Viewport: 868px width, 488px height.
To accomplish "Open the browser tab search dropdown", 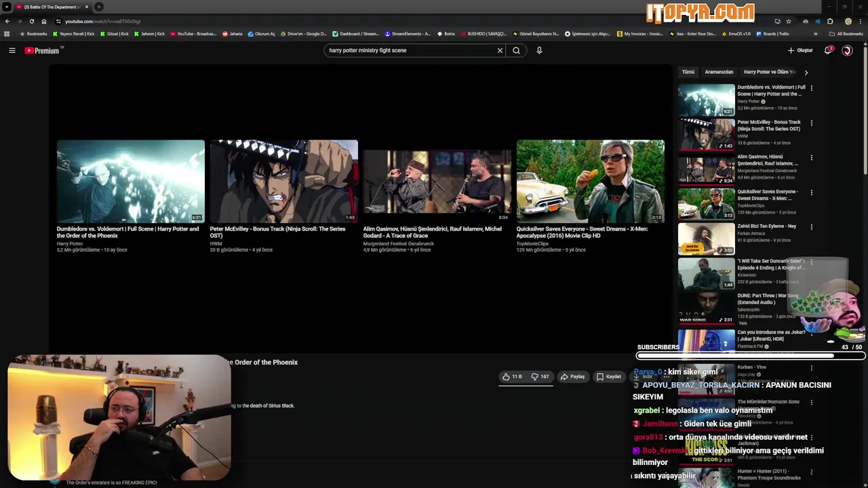I will point(7,7).
